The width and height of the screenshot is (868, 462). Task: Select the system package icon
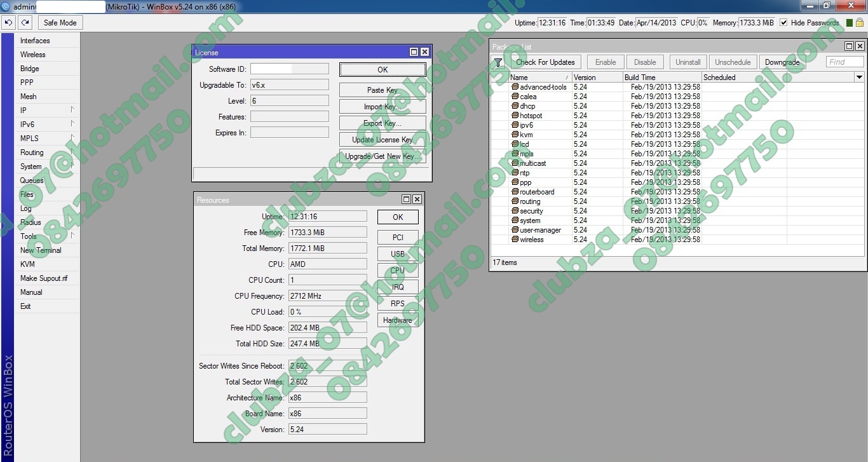click(x=515, y=221)
